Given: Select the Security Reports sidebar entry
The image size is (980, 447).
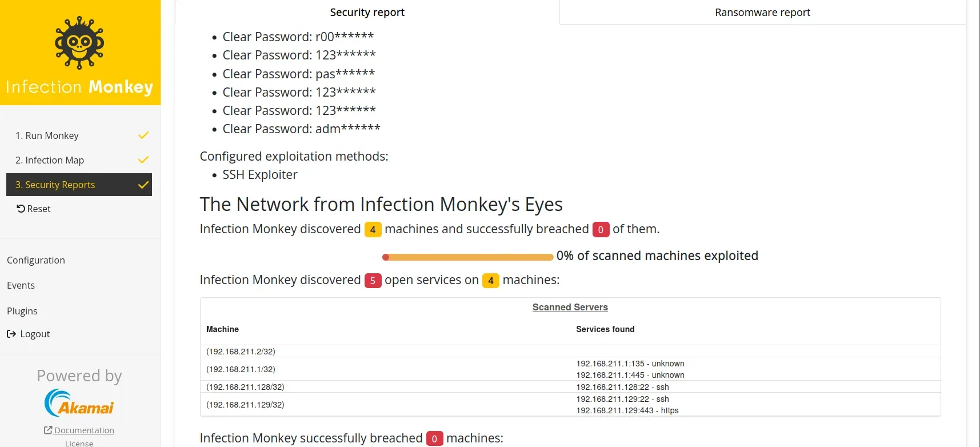Looking at the screenshot, I should coord(55,185).
